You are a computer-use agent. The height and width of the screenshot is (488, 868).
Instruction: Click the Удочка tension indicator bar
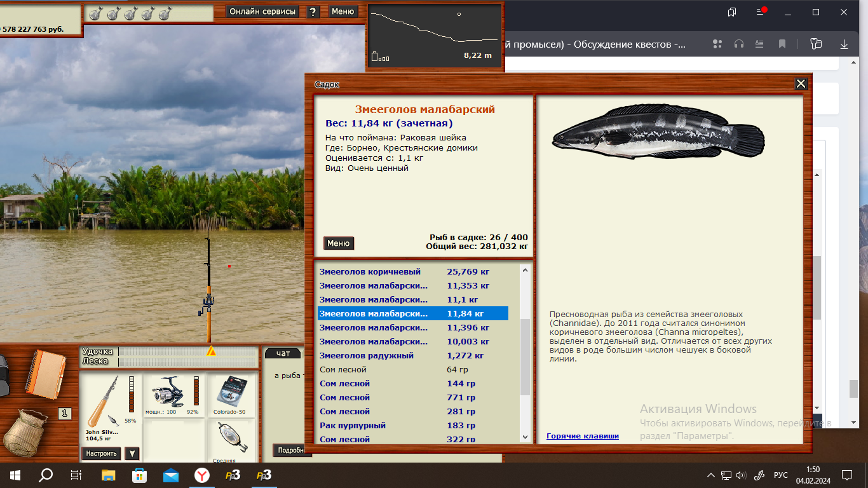(189, 351)
